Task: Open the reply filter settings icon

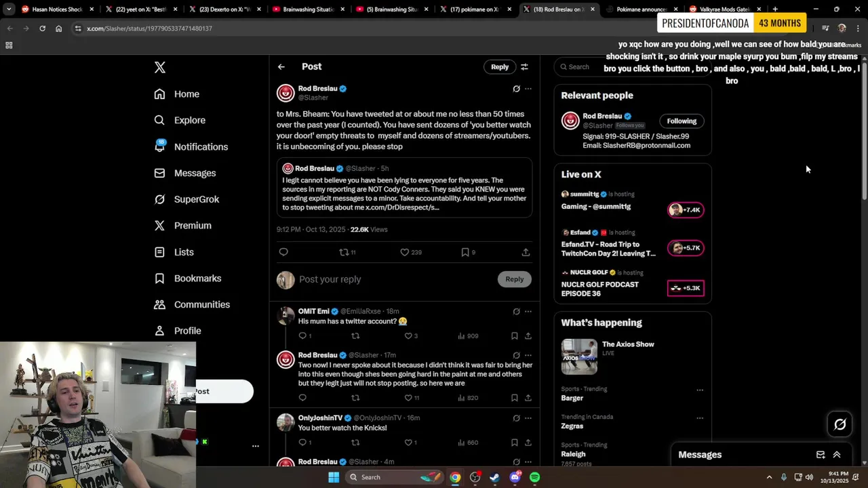Action: (524, 66)
